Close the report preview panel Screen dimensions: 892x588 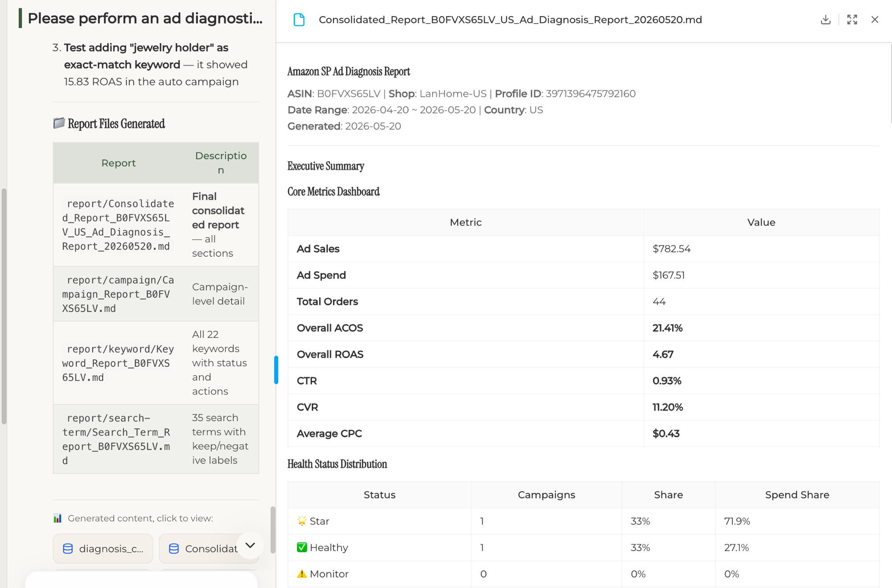(875, 20)
